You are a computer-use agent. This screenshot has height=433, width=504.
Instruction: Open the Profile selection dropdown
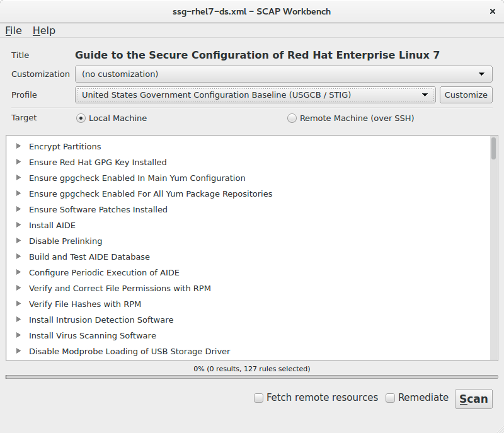click(x=255, y=95)
